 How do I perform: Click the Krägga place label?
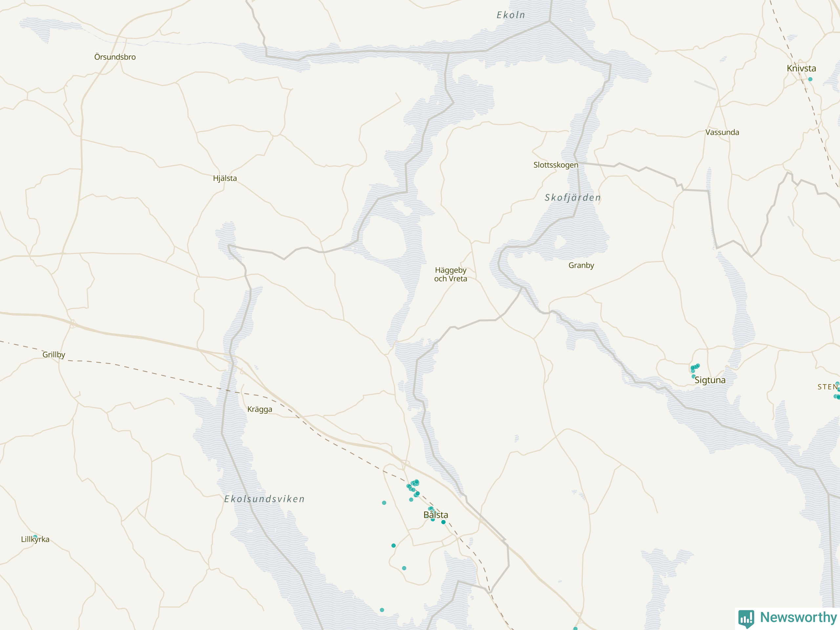tap(260, 409)
